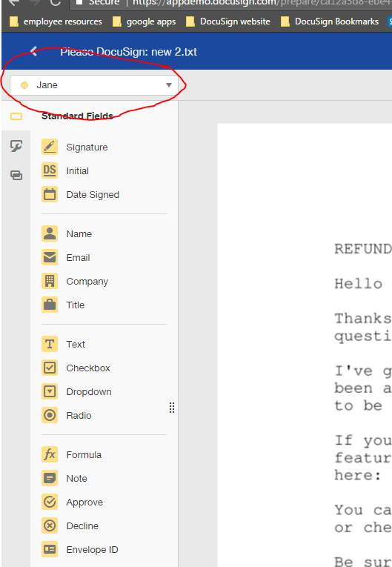Viewport: 392px width, 567px height.
Task: Select the Company building icon
Action: (x=50, y=281)
